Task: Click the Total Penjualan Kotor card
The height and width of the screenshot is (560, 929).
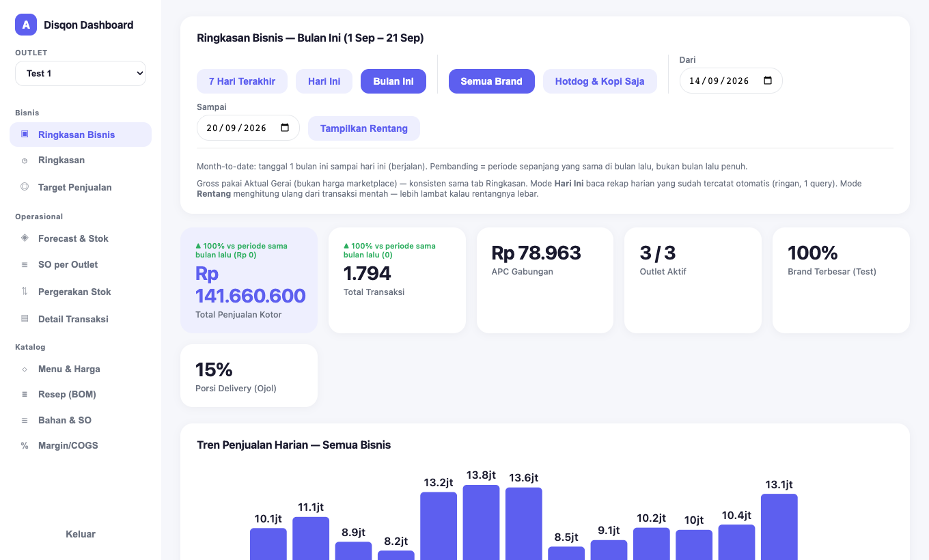Action: pyautogui.click(x=249, y=280)
